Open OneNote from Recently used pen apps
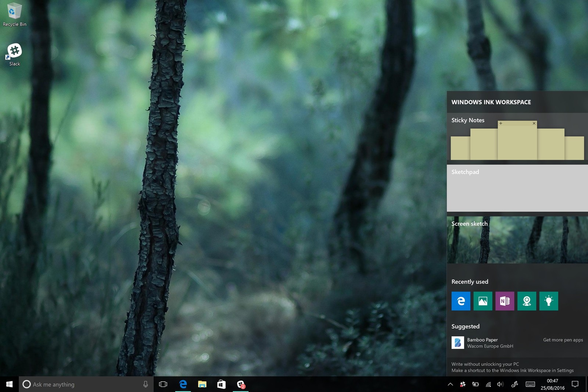The image size is (588, 392). 505,301
